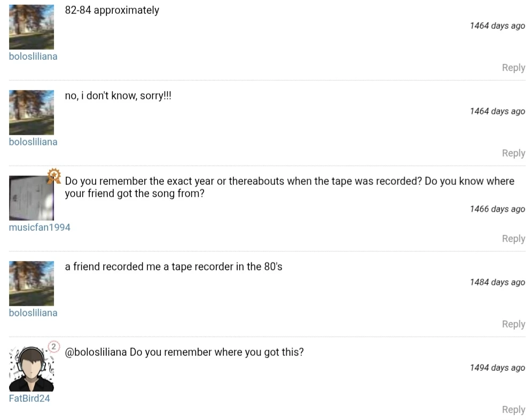Open bolosliliana username under "82-84 approximately" comment

(33, 57)
